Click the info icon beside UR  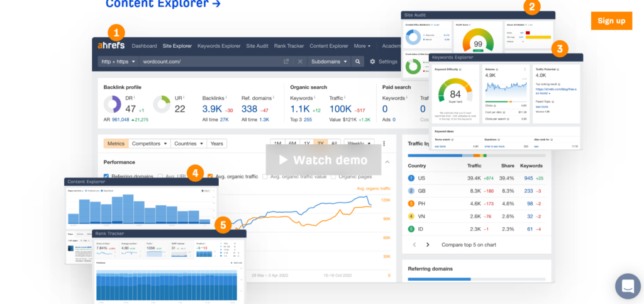click(184, 98)
